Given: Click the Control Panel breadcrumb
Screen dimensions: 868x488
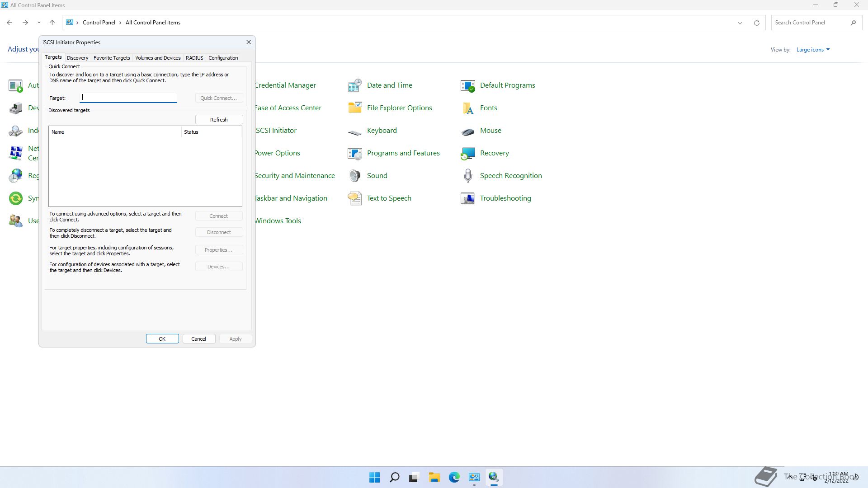Looking at the screenshot, I should [x=99, y=23].
